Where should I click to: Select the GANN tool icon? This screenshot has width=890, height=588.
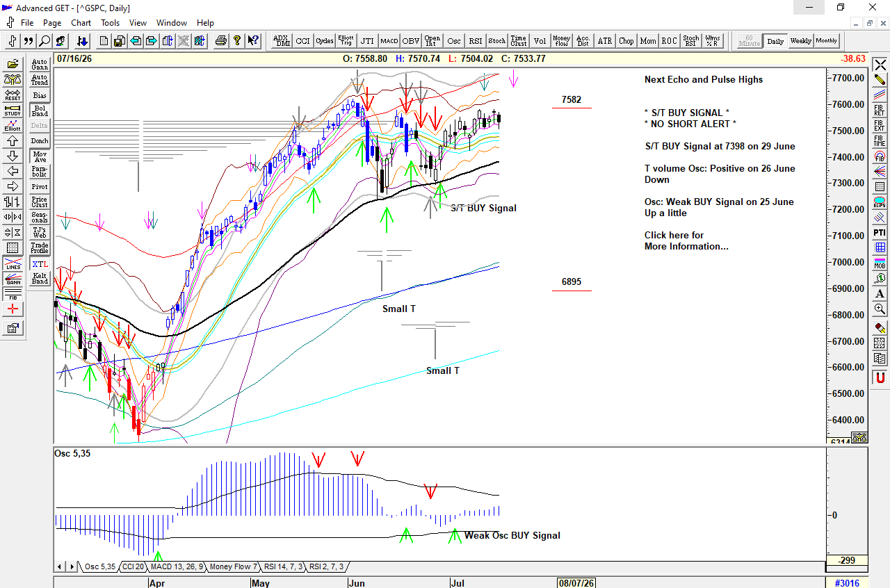(x=13, y=279)
